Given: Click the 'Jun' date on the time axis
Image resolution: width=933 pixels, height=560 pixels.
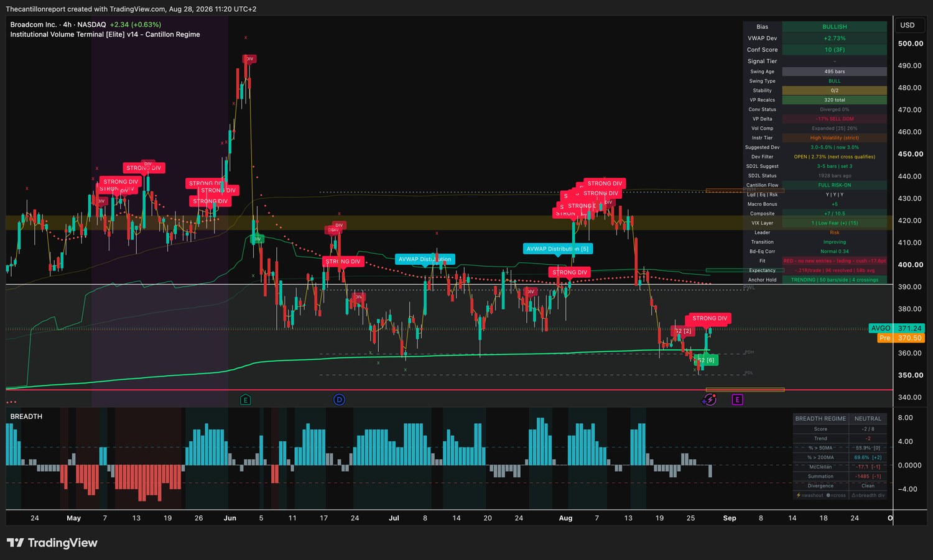Looking at the screenshot, I should click(x=230, y=518).
